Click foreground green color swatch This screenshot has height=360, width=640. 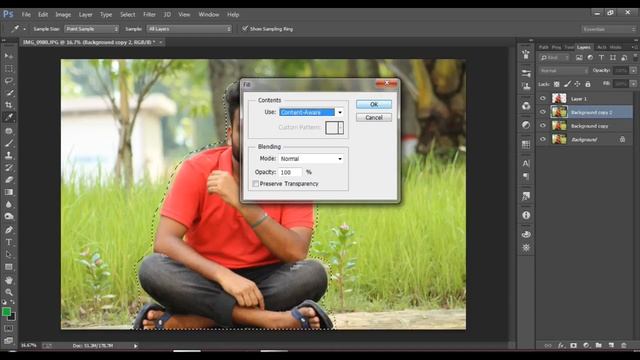(x=6, y=312)
